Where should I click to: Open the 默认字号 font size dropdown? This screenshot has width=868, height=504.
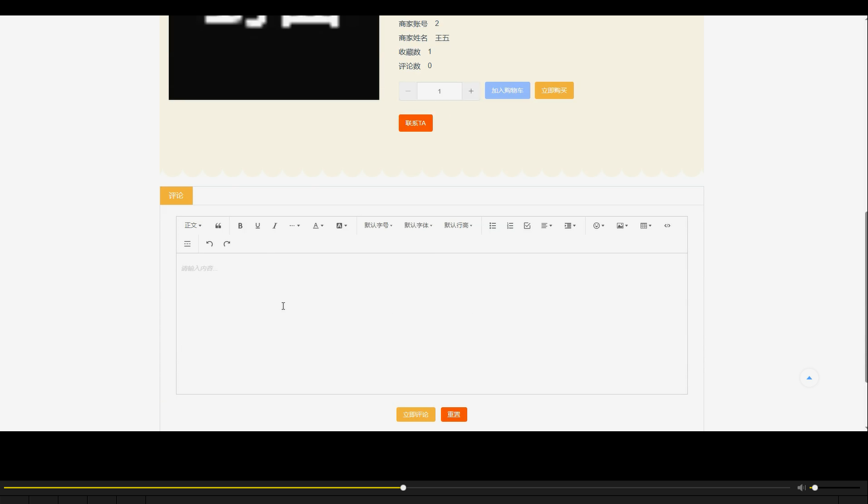[x=378, y=226]
